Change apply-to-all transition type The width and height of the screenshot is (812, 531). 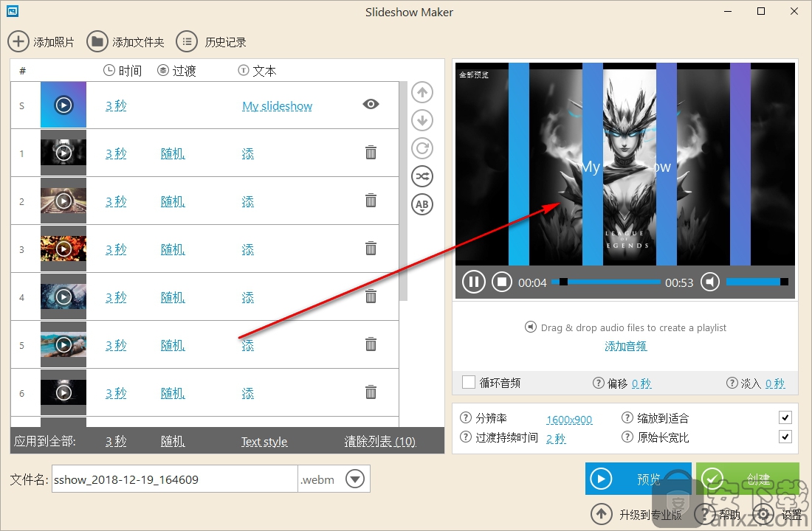click(173, 442)
